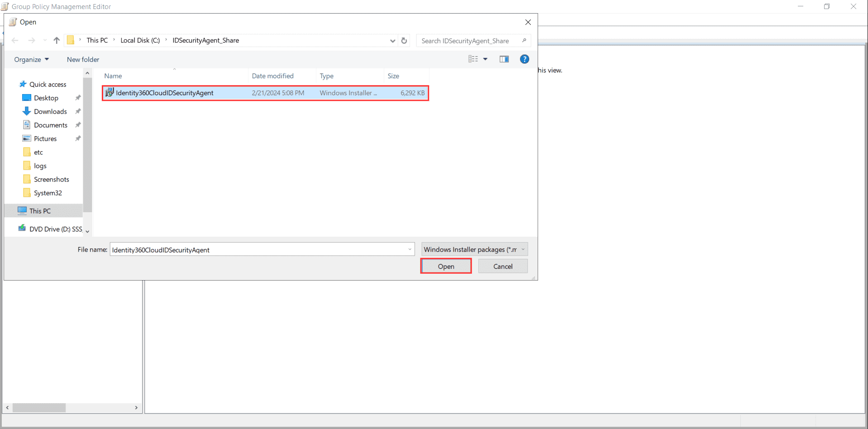Image resolution: width=868 pixels, height=429 pixels.
Task: Click the Local Disk (C:) breadcrumb
Action: [140, 40]
